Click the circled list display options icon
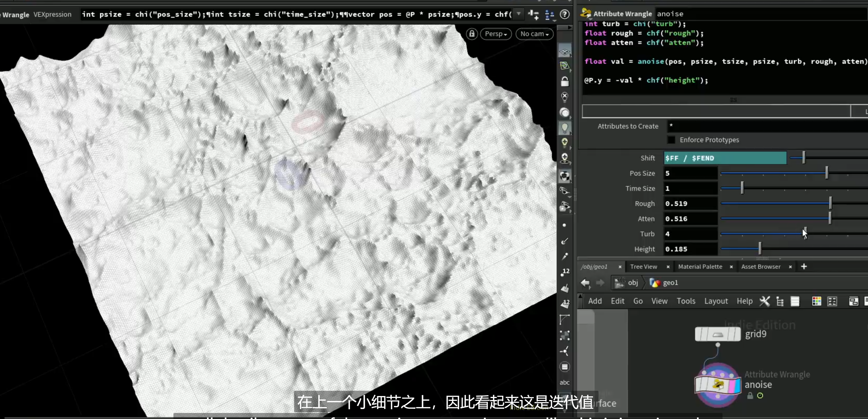 [565, 367]
